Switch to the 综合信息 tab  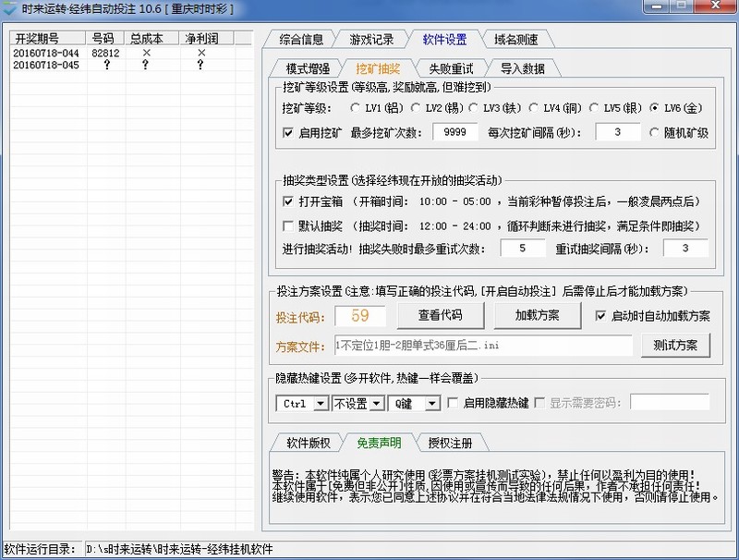click(300, 40)
